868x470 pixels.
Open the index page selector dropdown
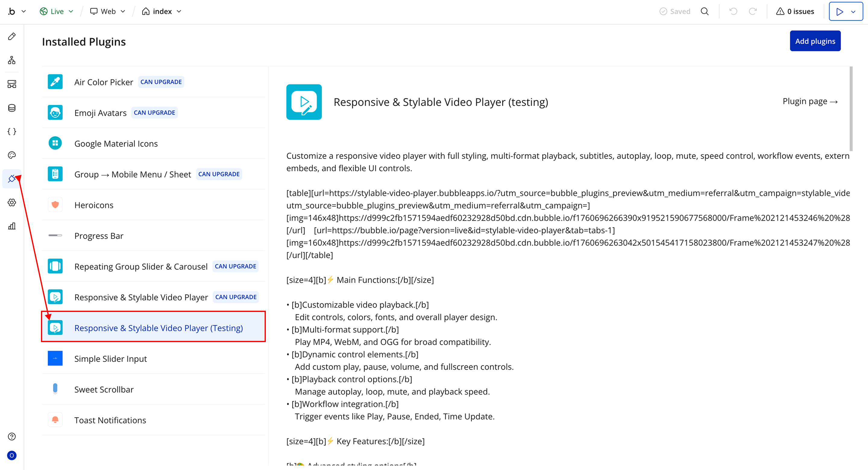(x=162, y=11)
